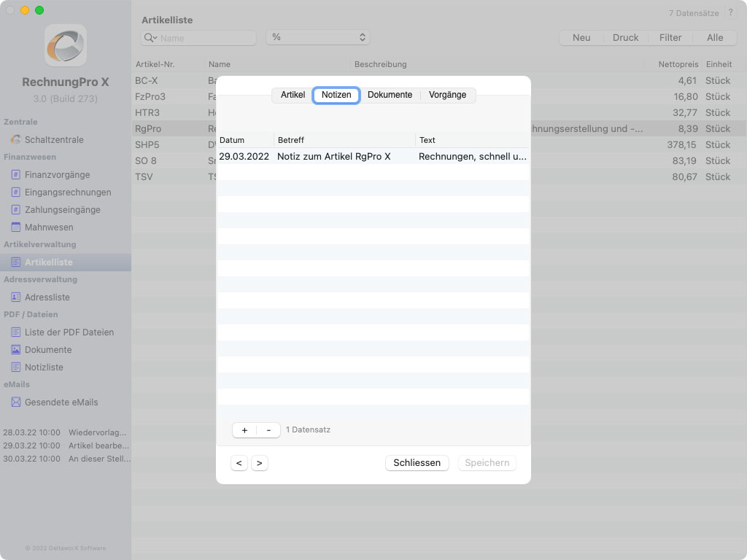The image size is (747, 560).
Task: Click the Schaltzentrale icon in sidebar
Action: [x=16, y=139]
